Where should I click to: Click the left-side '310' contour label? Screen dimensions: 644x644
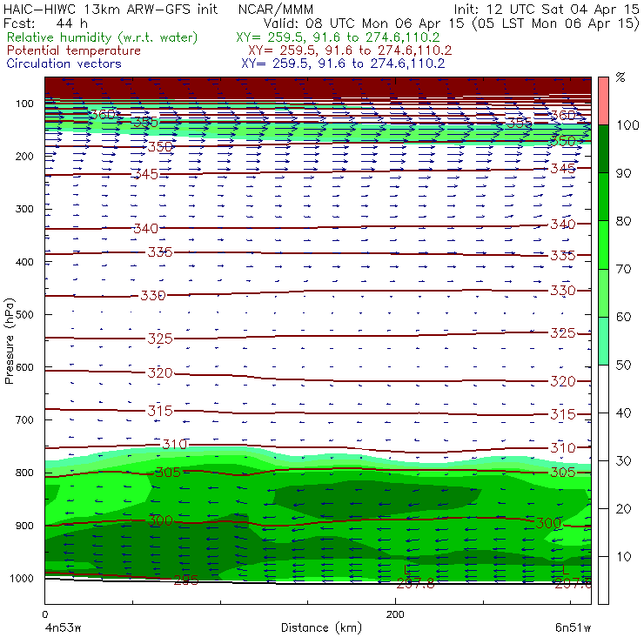click(175, 444)
